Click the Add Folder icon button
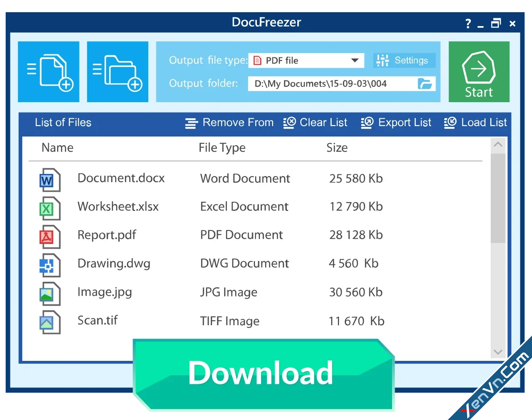Image resolution: width=532 pixels, height=420 pixels. [x=118, y=72]
